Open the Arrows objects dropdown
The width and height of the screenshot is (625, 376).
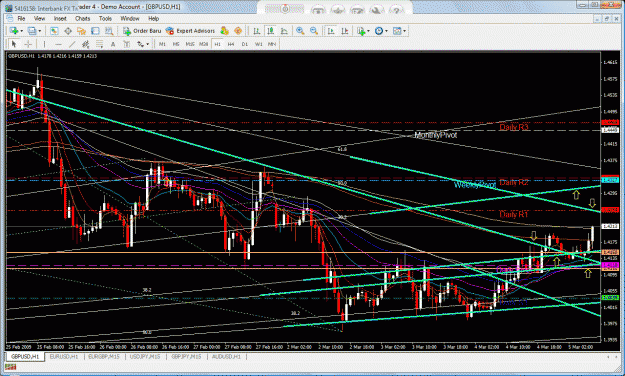coord(147,44)
